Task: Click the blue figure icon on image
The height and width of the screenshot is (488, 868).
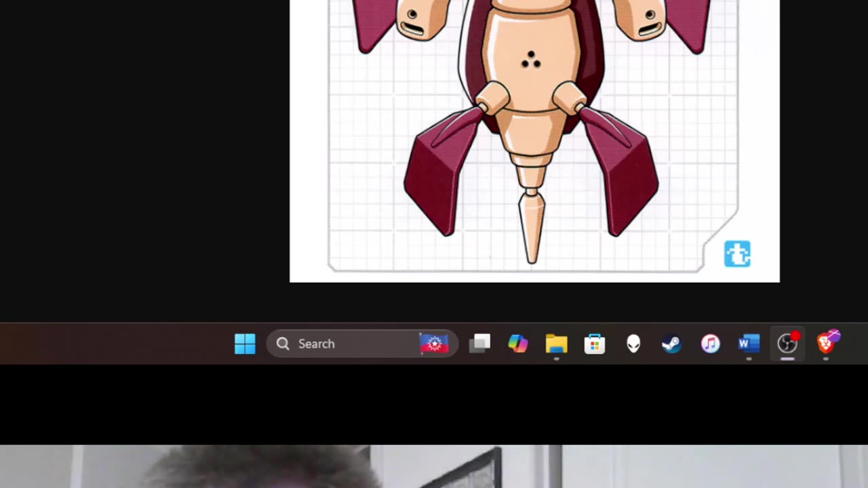Action: [737, 254]
